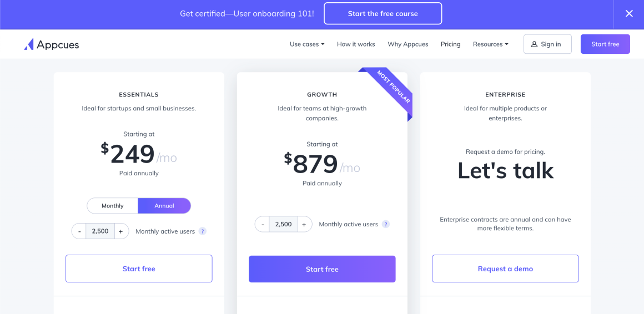Click the minus stepper in the Essentials plan

[x=79, y=231]
